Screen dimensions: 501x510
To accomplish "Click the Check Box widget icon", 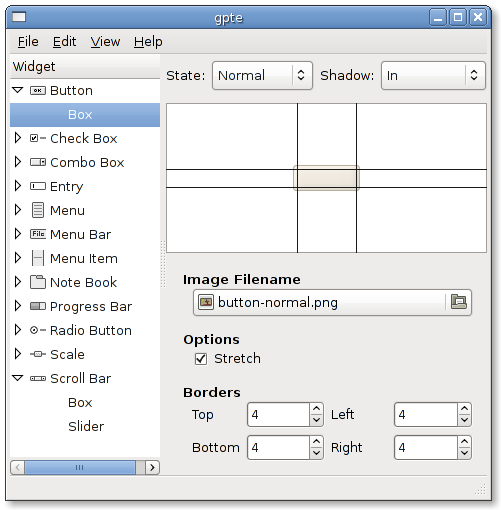I will 38,138.
